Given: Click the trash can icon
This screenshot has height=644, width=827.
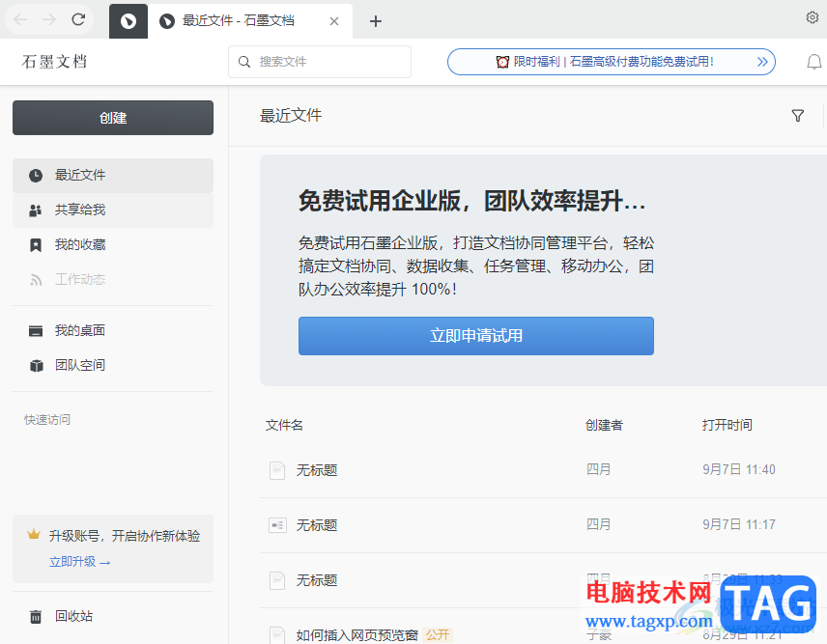Looking at the screenshot, I should [36, 616].
